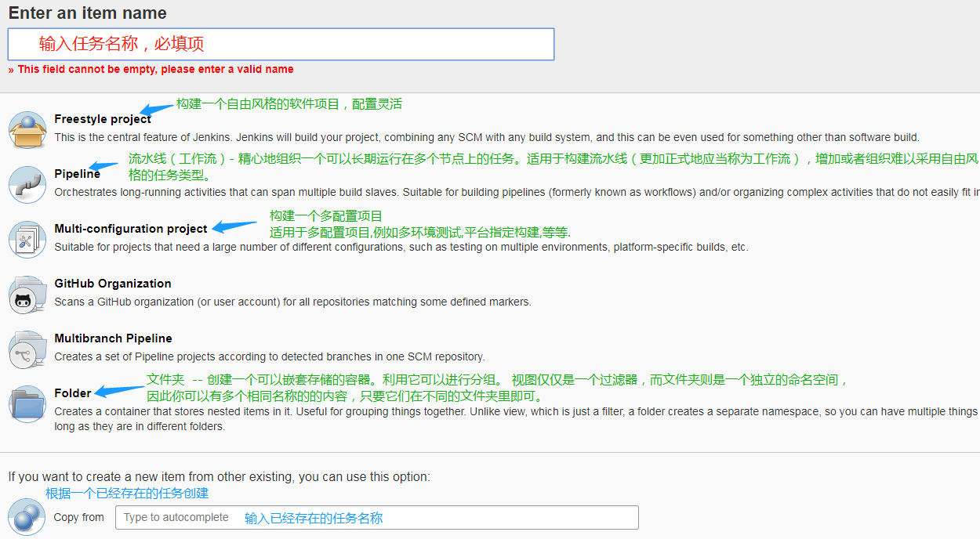
Task: Click the Multibranch Pipeline icon
Action: click(27, 349)
